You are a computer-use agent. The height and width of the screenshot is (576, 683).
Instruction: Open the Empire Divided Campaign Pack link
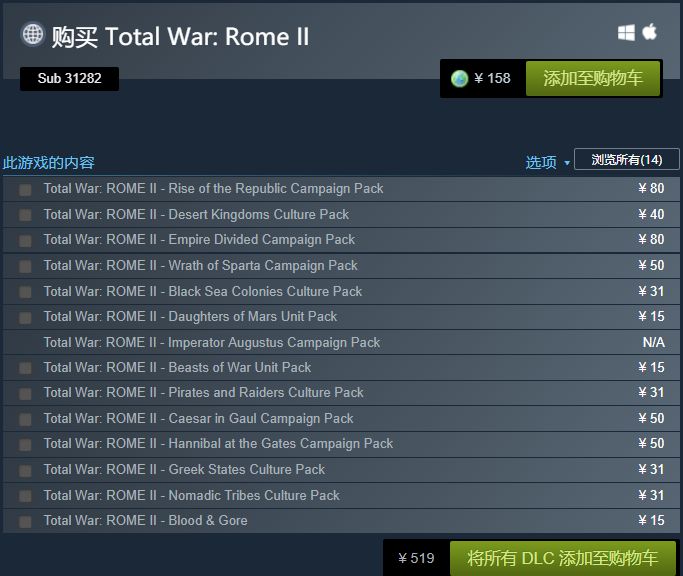[x=200, y=240]
